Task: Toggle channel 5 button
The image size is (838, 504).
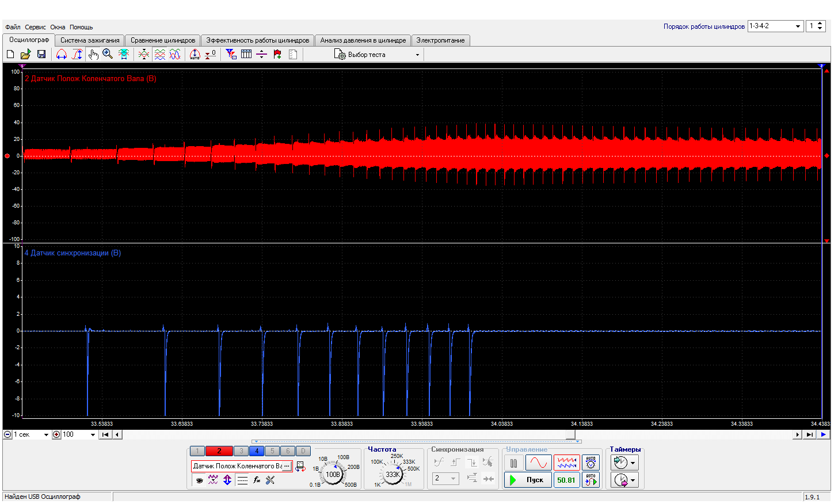Action: 272,451
